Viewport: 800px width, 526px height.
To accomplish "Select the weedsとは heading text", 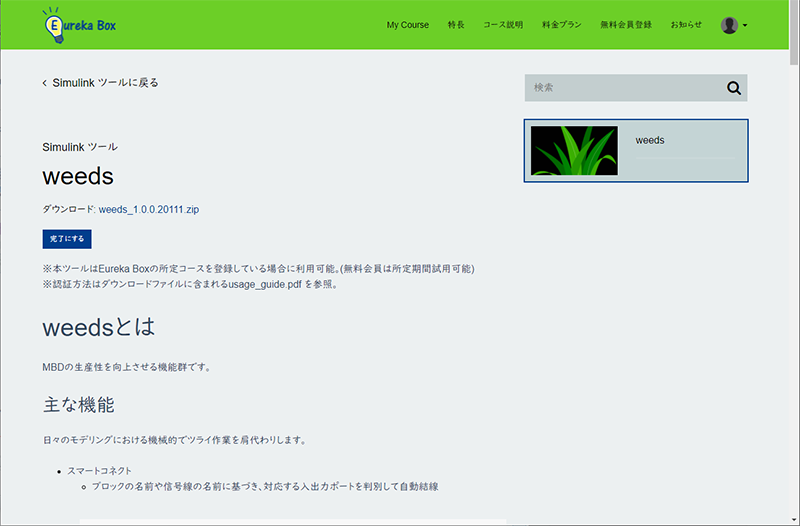I will (98, 327).
